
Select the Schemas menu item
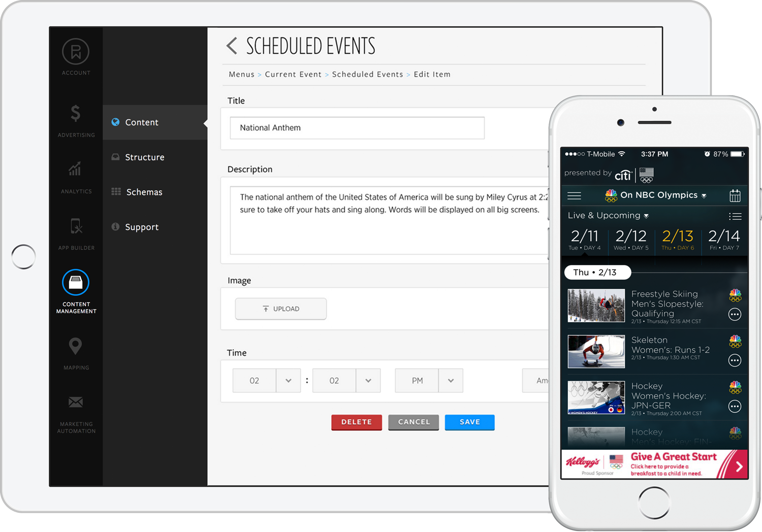point(144,192)
